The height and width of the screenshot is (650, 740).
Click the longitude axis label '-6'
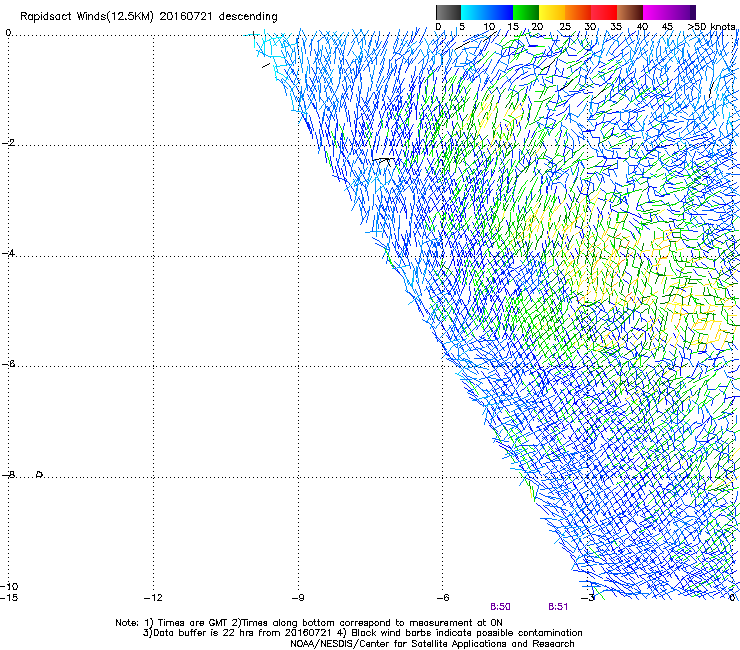point(442,598)
